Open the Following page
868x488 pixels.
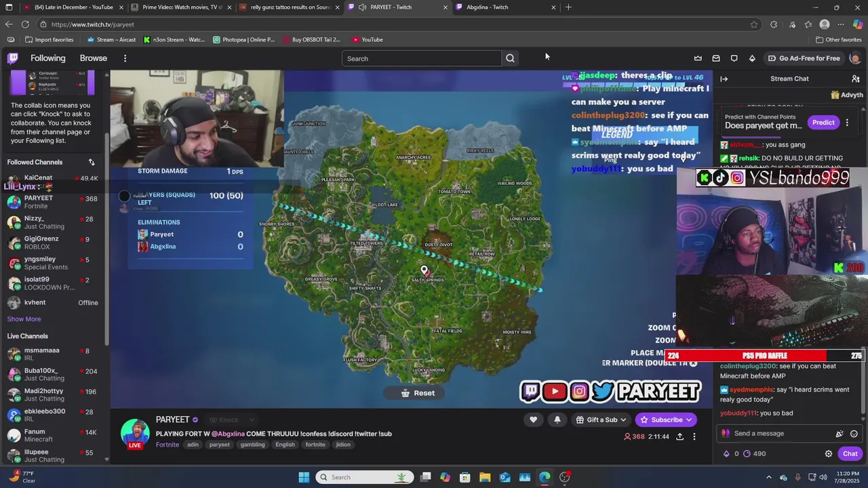pos(47,58)
